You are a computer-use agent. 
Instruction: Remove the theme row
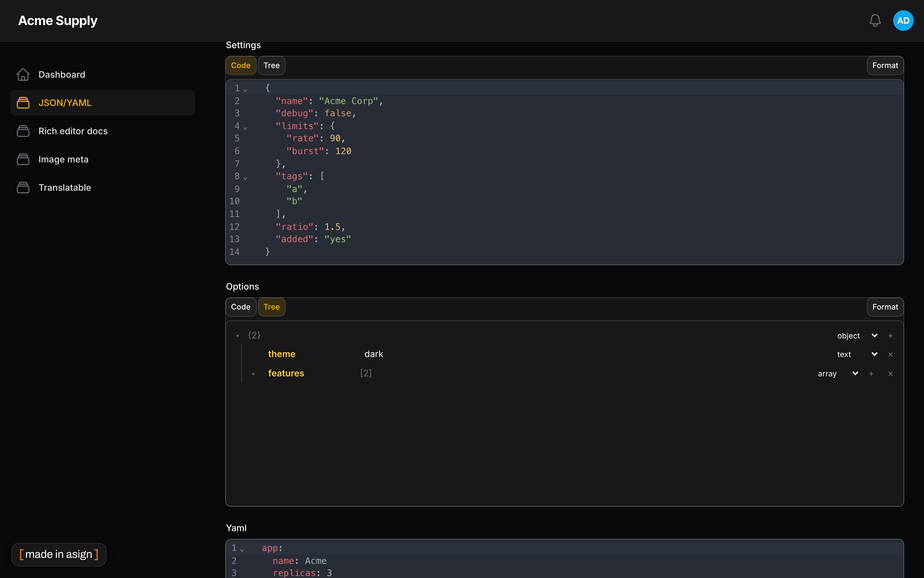pos(890,355)
